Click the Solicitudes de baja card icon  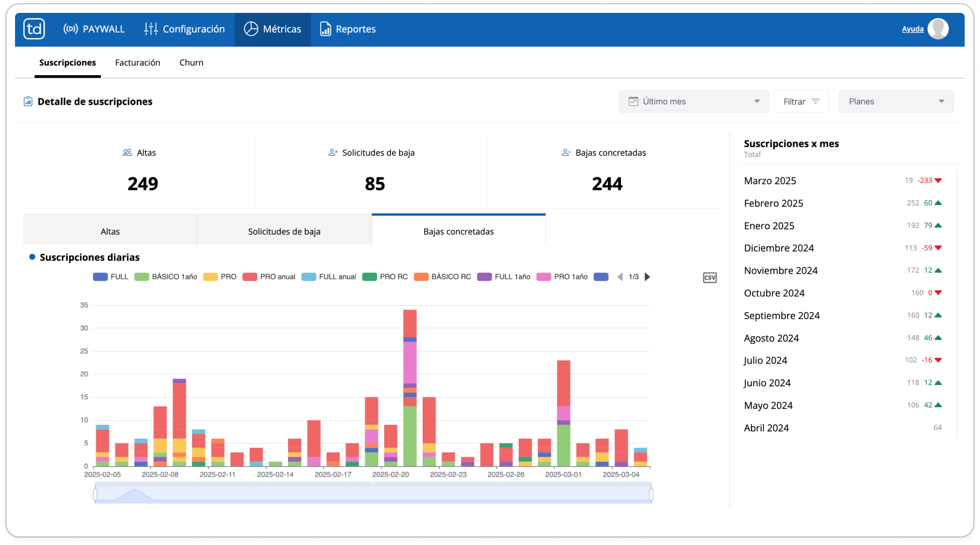333,153
